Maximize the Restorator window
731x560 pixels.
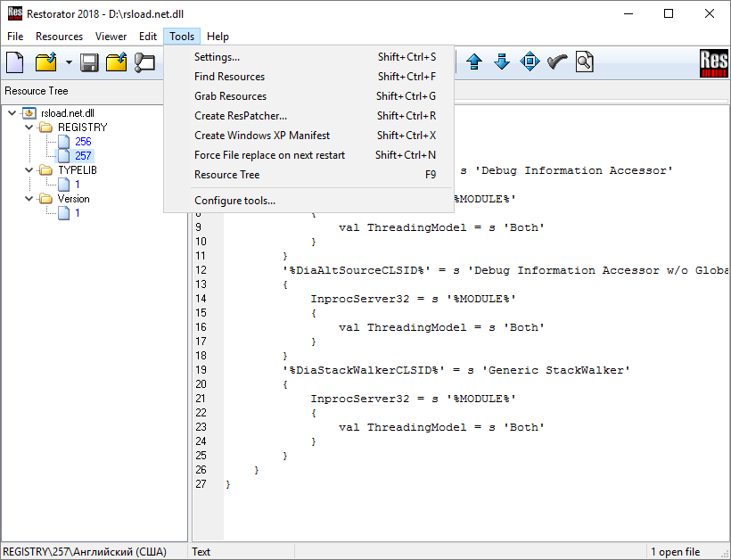669,13
